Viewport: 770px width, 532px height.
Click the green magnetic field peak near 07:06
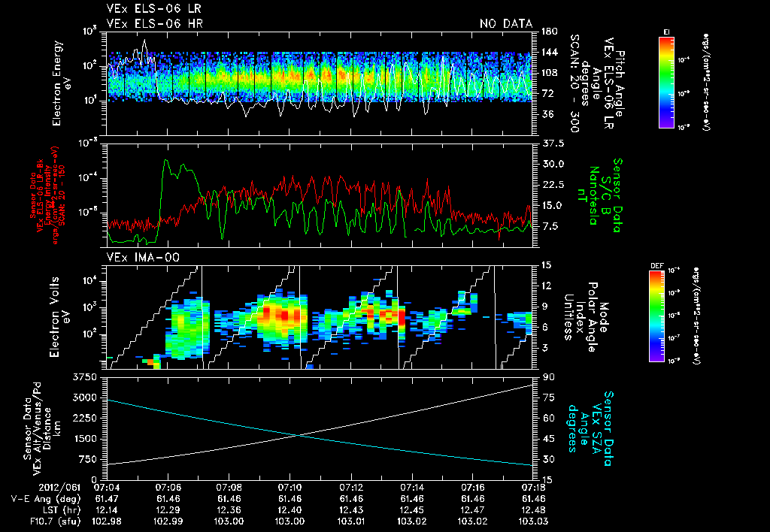[x=167, y=161]
